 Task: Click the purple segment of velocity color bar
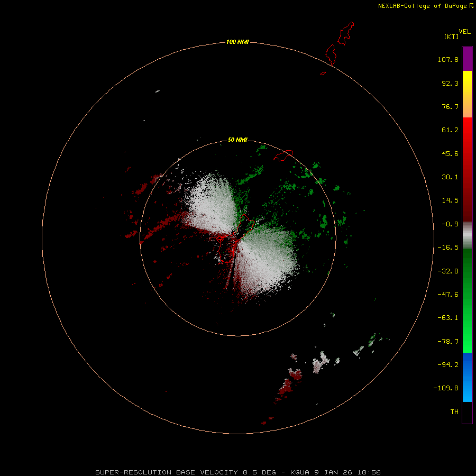pyautogui.click(x=467, y=59)
